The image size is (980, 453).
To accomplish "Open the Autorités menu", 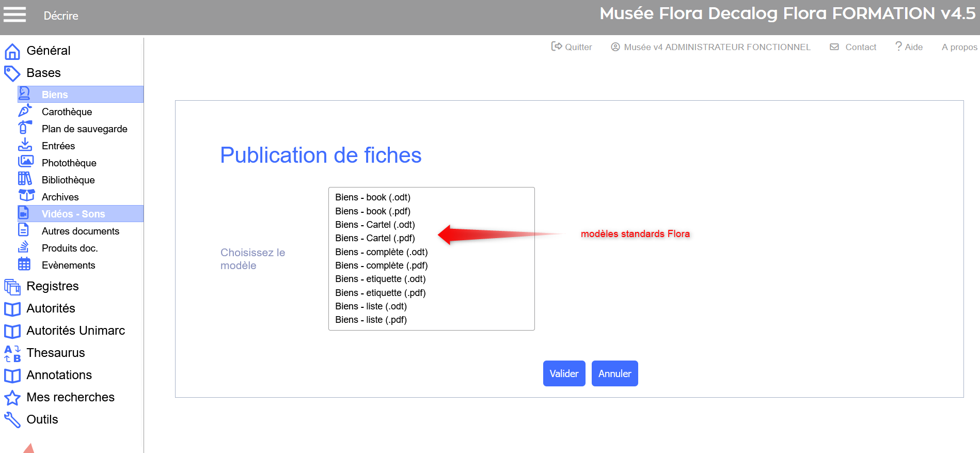I will pyautogui.click(x=51, y=308).
